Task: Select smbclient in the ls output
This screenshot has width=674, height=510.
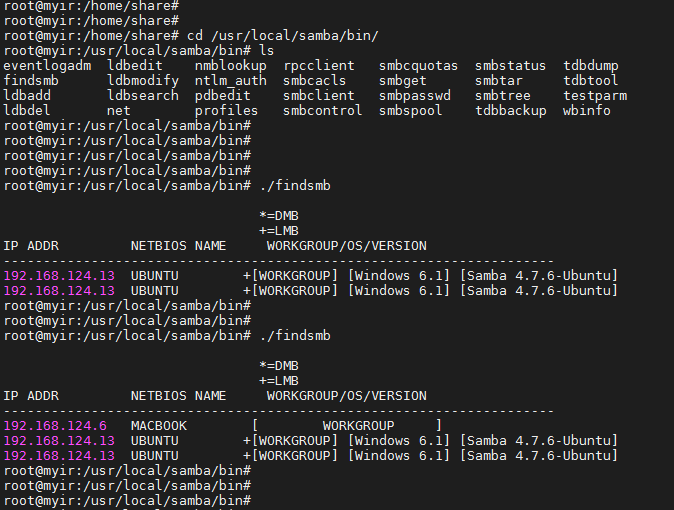Action: click(318, 96)
